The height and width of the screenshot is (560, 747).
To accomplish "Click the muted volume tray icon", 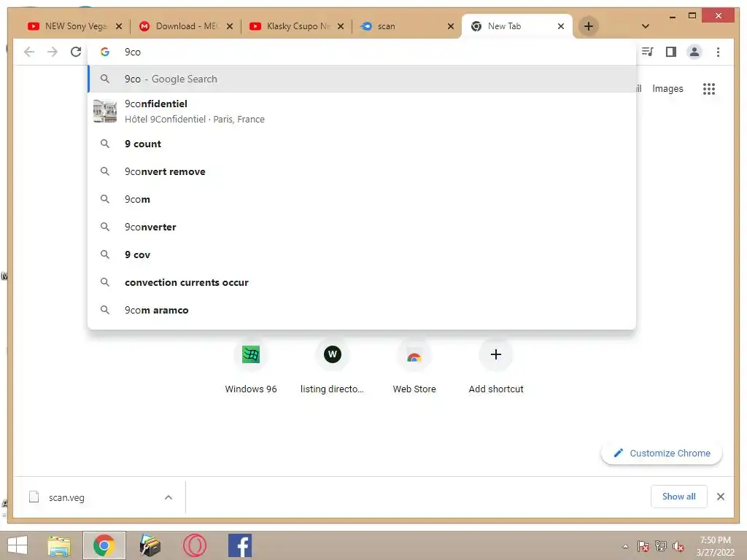I will 678,546.
